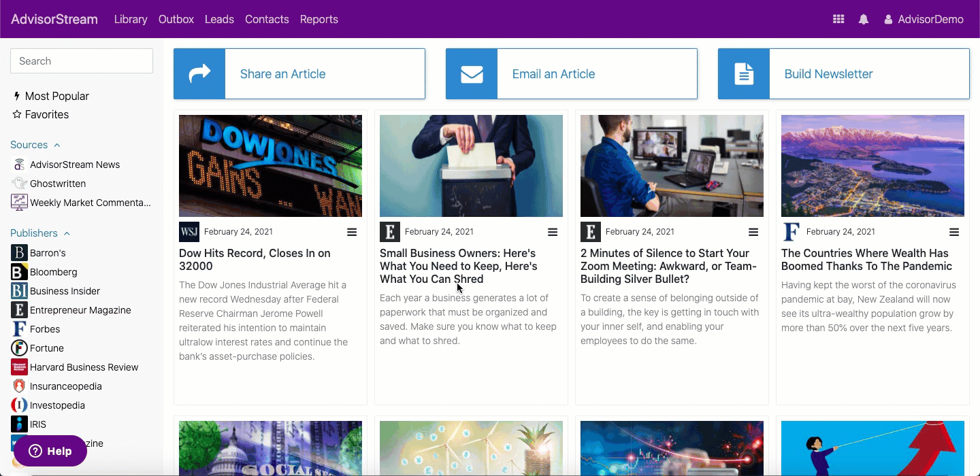Open the paper shredder thumbnail

[471, 166]
